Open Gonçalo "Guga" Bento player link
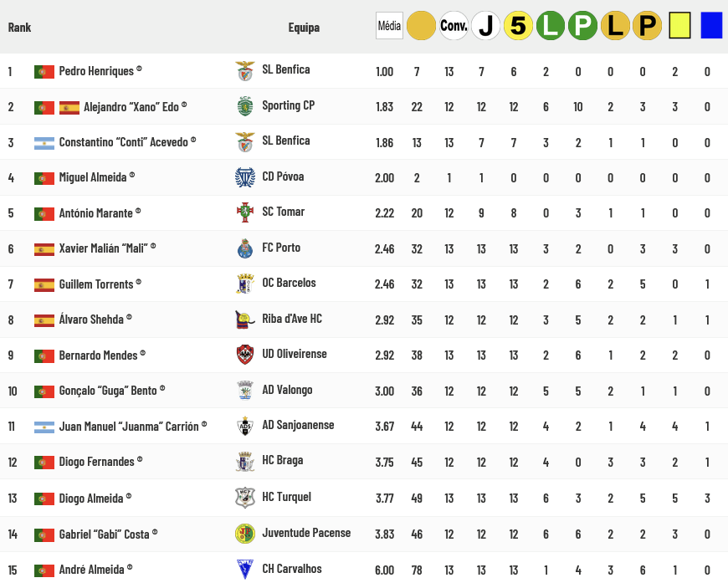Viewport: 728px width, 583px height. pos(108,391)
